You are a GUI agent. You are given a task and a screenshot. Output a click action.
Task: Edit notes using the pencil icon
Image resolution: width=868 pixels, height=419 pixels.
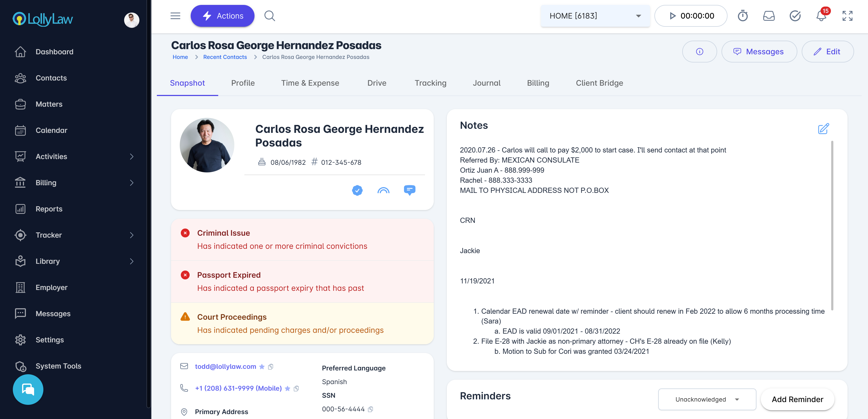(823, 129)
